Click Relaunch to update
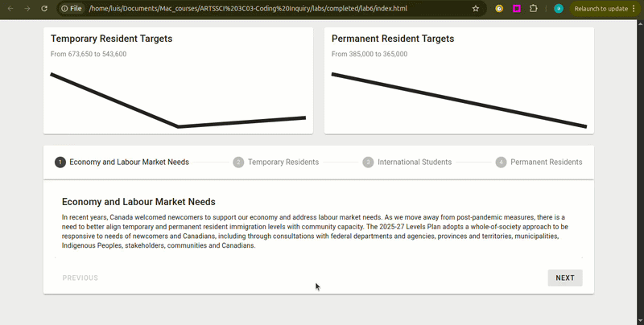Image resolution: width=644 pixels, height=325 pixels. coord(601,8)
